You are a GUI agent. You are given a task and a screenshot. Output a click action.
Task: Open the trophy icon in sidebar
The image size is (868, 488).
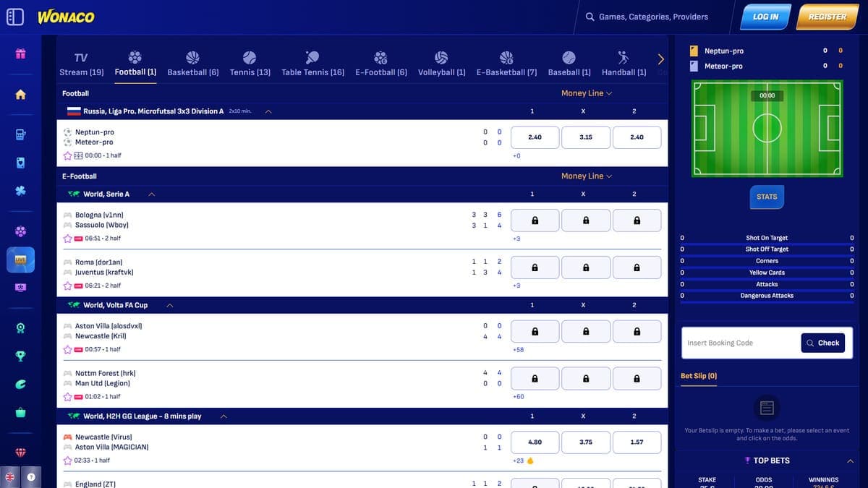(x=21, y=356)
